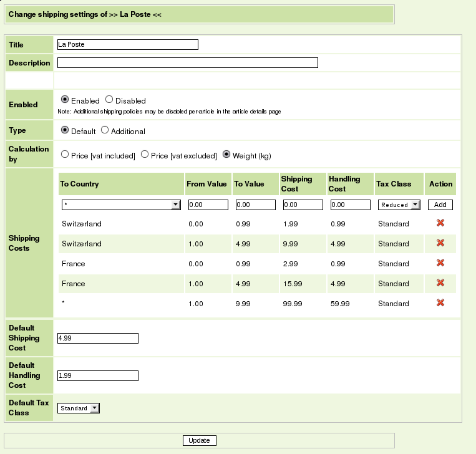Click the new row Shipping Cost input

tap(303, 205)
